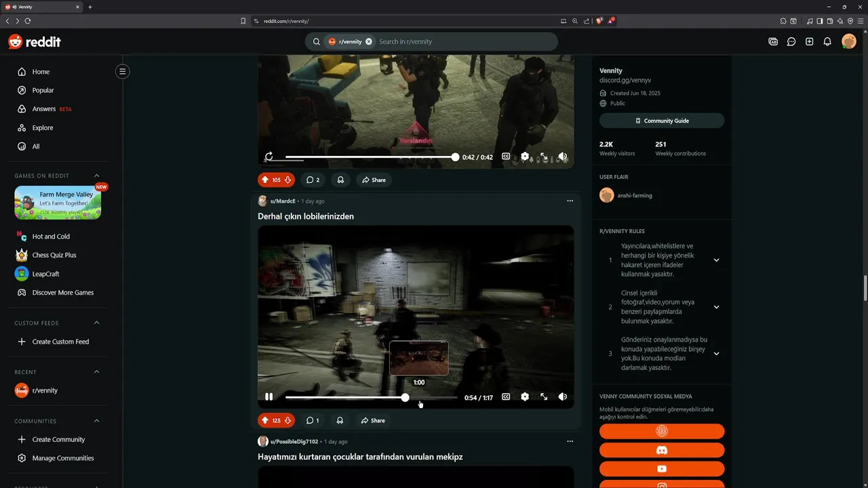Open settings gear on the 0:42 video
The height and width of the screenshot is (488, 868).
click(x=525, y=157)
